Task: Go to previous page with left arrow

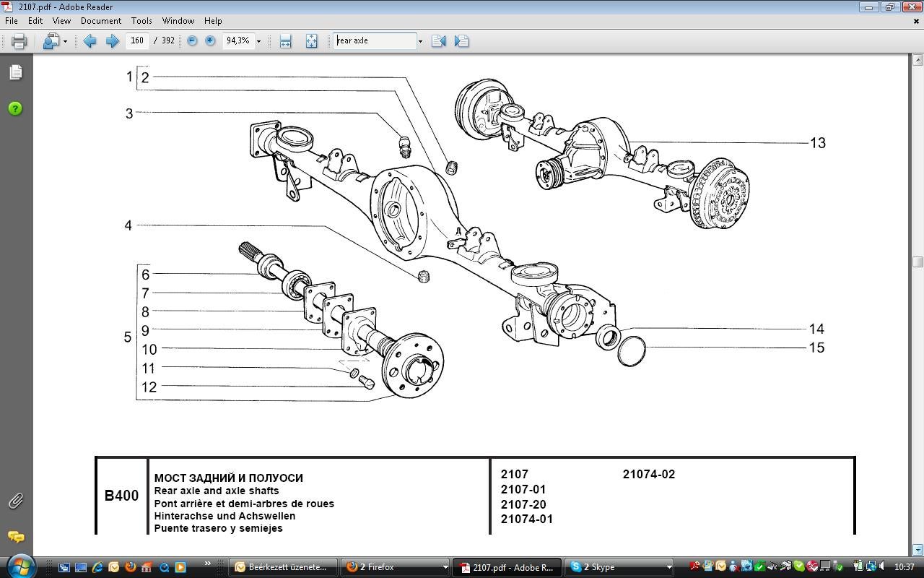Action: [x=90, y=41]
